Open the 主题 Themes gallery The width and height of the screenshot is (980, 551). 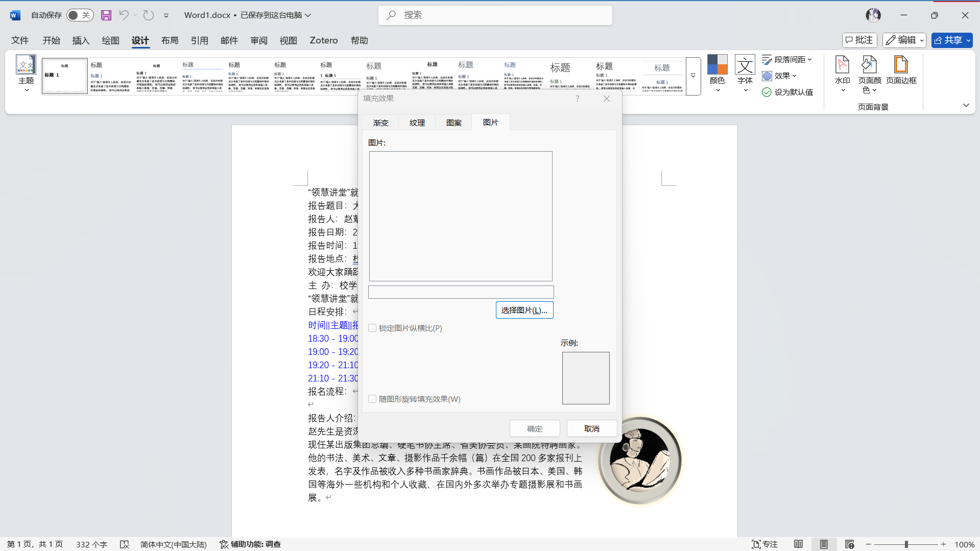(x=26, y=74)
